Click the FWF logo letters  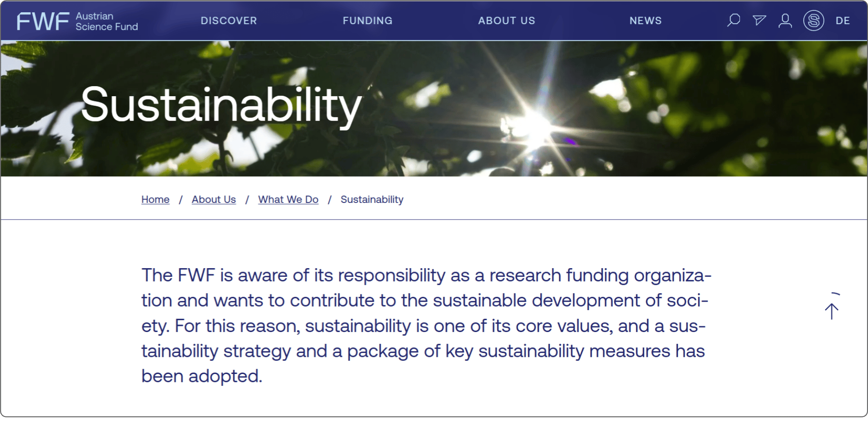(x=43, y=21)
